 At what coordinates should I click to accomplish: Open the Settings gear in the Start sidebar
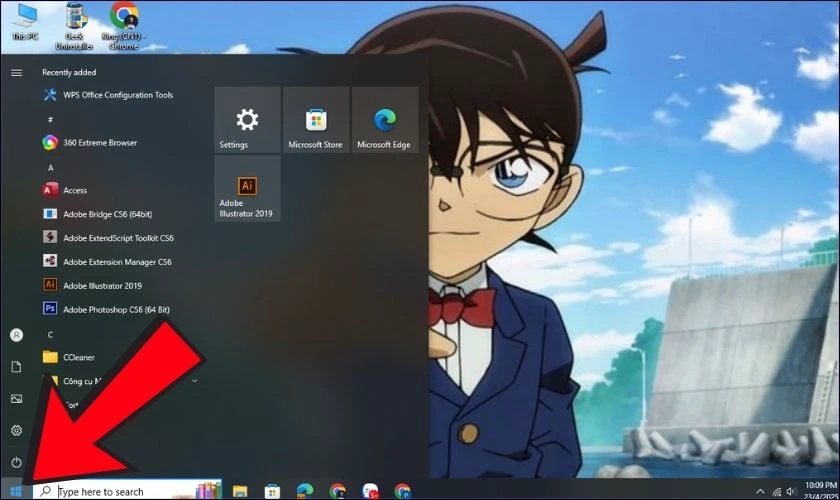click(x=17, y=430)
